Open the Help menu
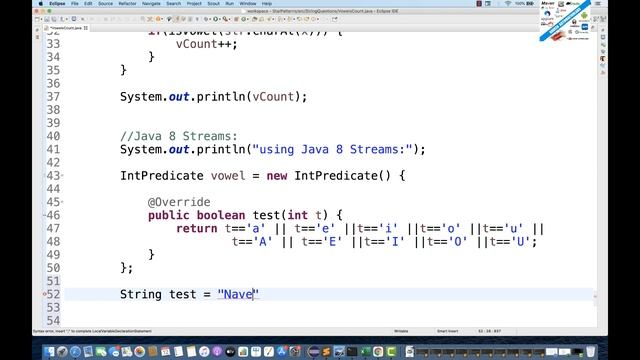The image size is (640, 360). click(267, 3)
